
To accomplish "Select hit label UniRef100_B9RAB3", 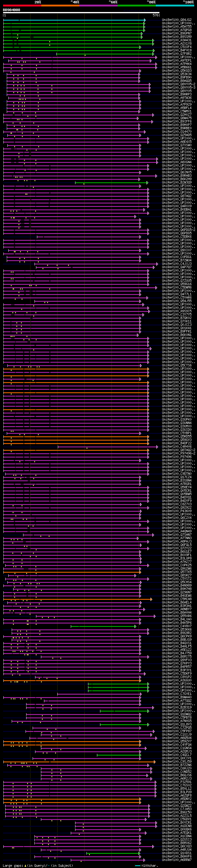I will [177, 176].
